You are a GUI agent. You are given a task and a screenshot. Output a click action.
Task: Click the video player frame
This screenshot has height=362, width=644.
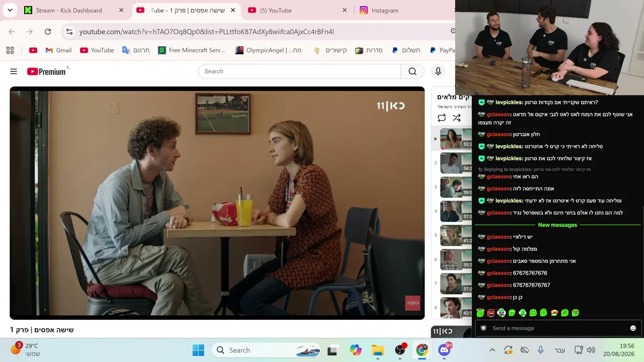coord(217,203)
